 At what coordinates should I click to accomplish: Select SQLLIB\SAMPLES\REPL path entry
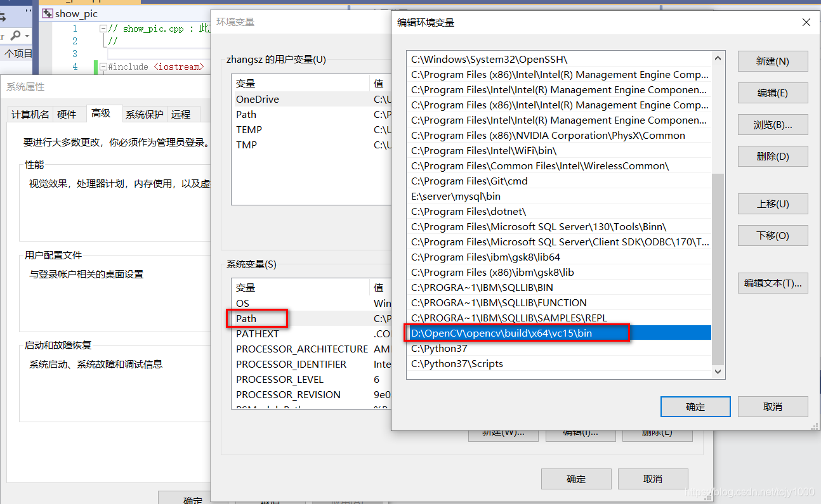pos(558,318)
